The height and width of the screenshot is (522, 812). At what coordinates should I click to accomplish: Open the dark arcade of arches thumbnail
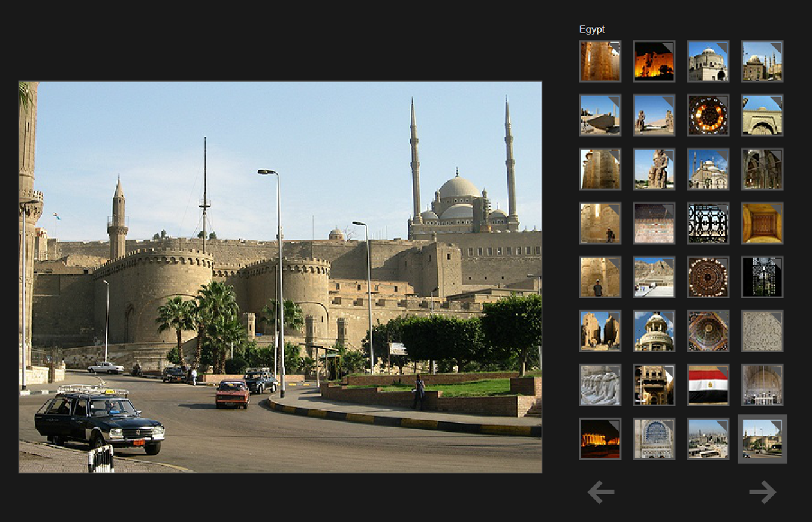762,169
